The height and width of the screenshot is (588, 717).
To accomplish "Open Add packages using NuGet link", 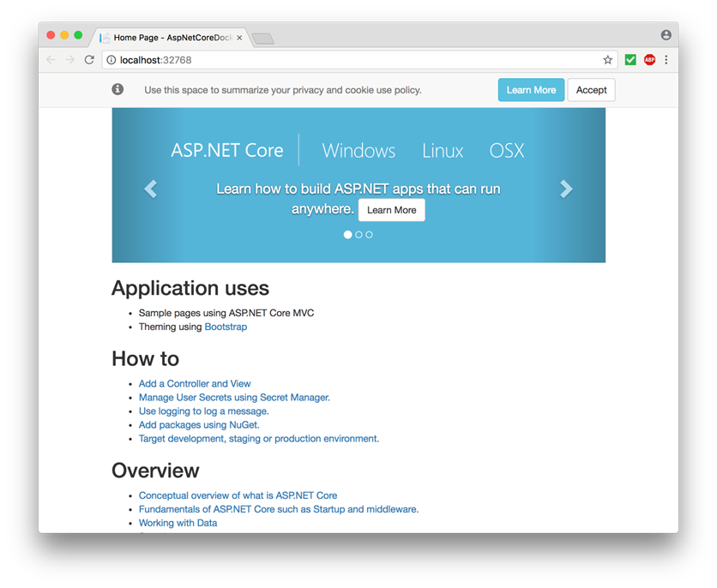I will (x=199, y=425).
